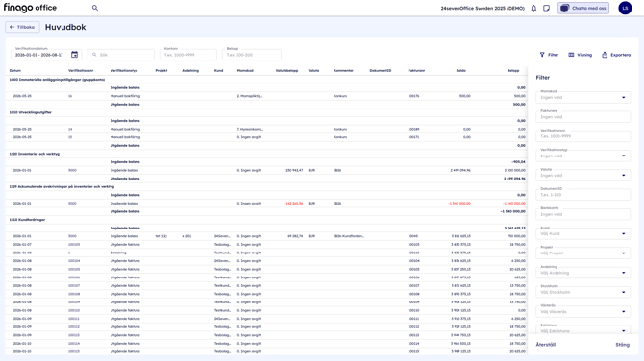644x361 pixels.
Task: Open the Projekt filter dropdown
Action: coord(582,253)
